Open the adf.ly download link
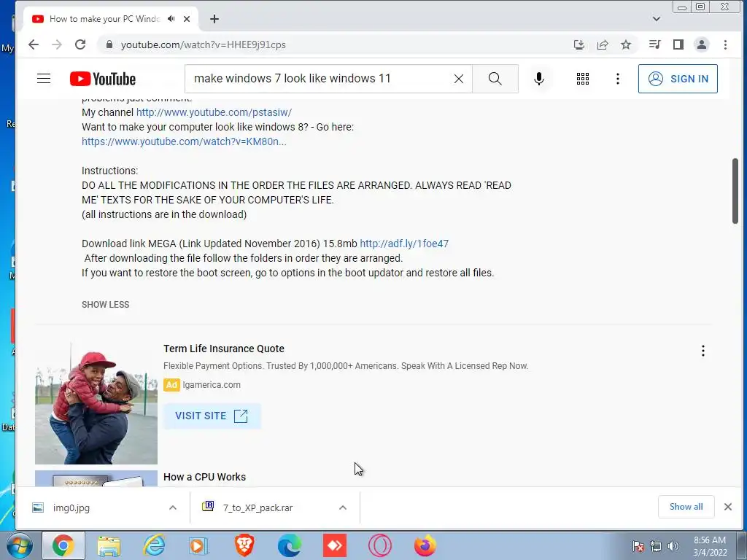Viewport: 747px width, 560px height. click(x=404, y=244)
